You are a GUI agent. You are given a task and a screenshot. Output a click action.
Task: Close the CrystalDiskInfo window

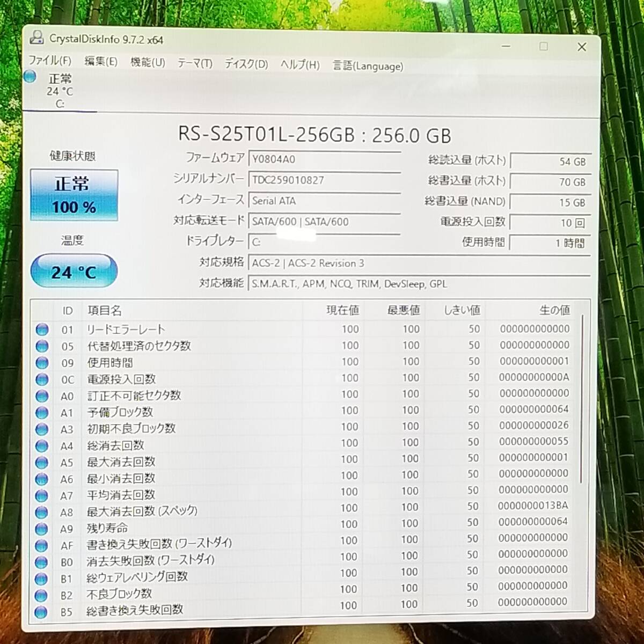(582, 47)
